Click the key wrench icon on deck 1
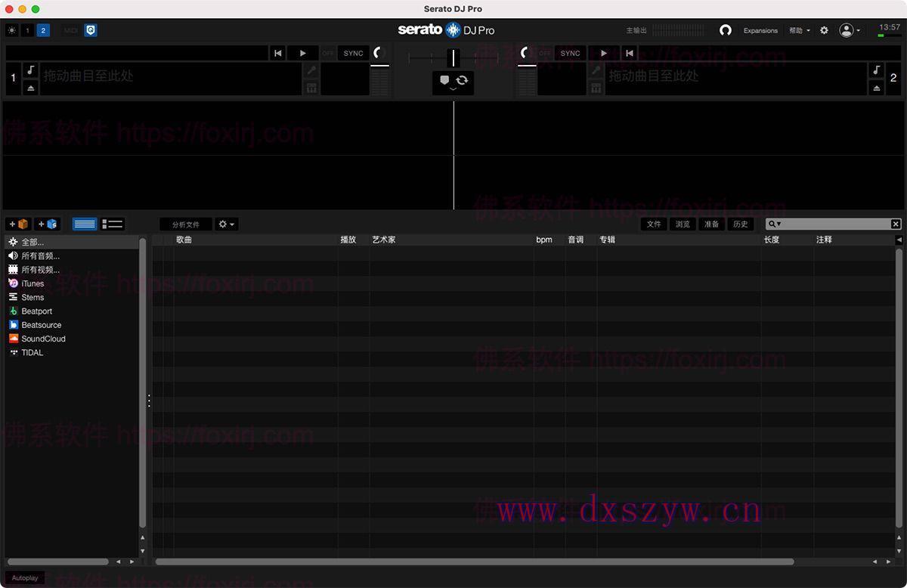 [311, 70]
